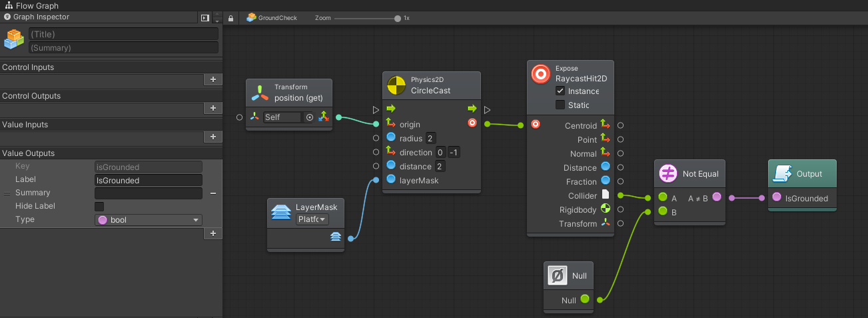The width and height of the screenshot is (868, 318).
Task: Open the Type bool dropdown
Action: [149, 220]
